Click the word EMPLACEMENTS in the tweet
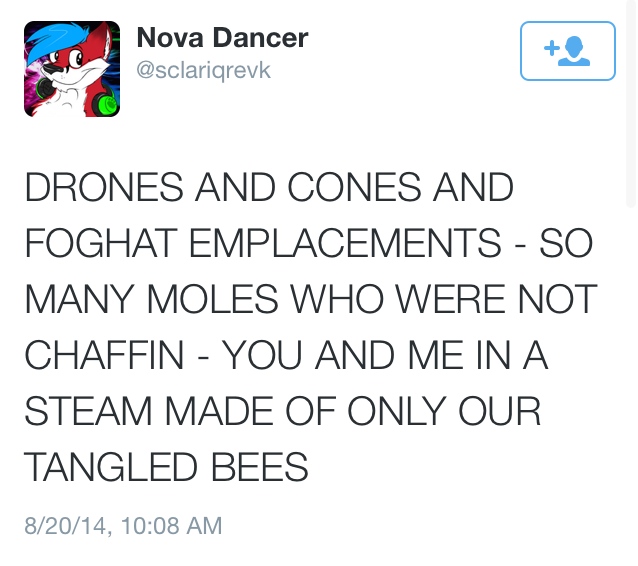This screenshot has width=638, height=566. coord(345,243)
